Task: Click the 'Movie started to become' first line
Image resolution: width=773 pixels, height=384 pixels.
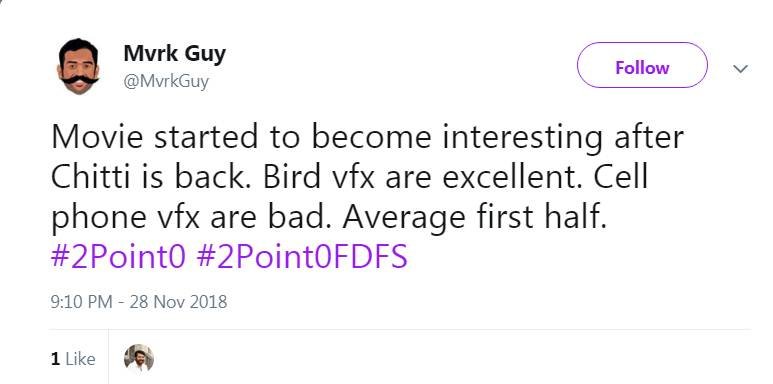Action: pos(367,137)
